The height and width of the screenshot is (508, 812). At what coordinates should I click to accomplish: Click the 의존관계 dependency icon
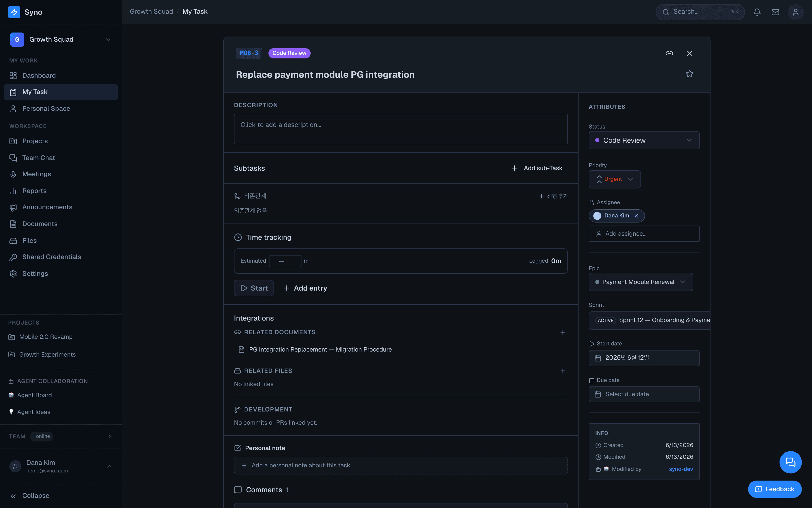(x=237, y=196)
